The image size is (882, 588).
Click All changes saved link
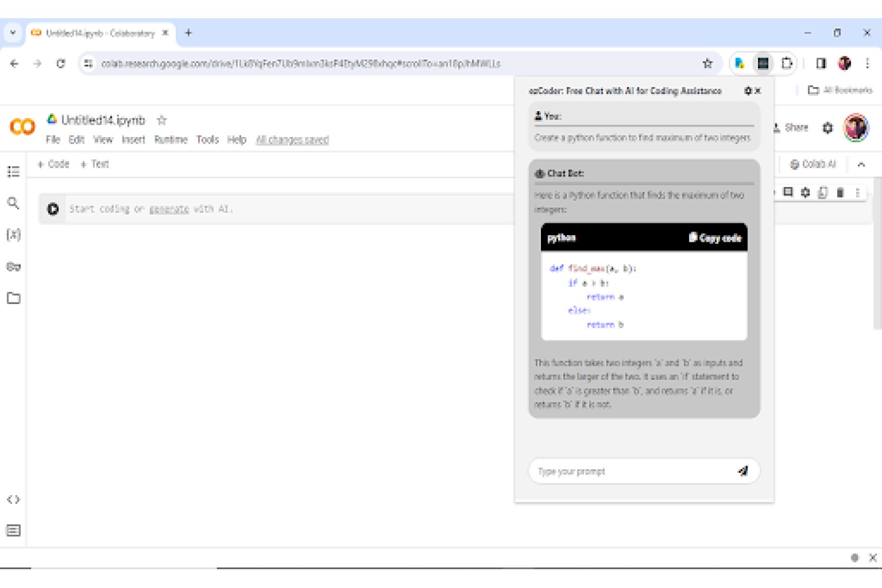click(x=292, y=140)
